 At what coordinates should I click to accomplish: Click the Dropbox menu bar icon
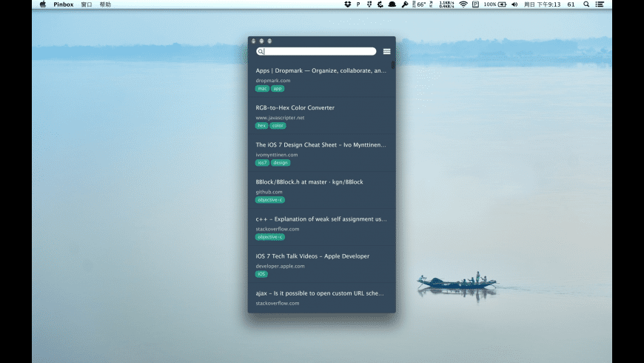coord(347,4)
